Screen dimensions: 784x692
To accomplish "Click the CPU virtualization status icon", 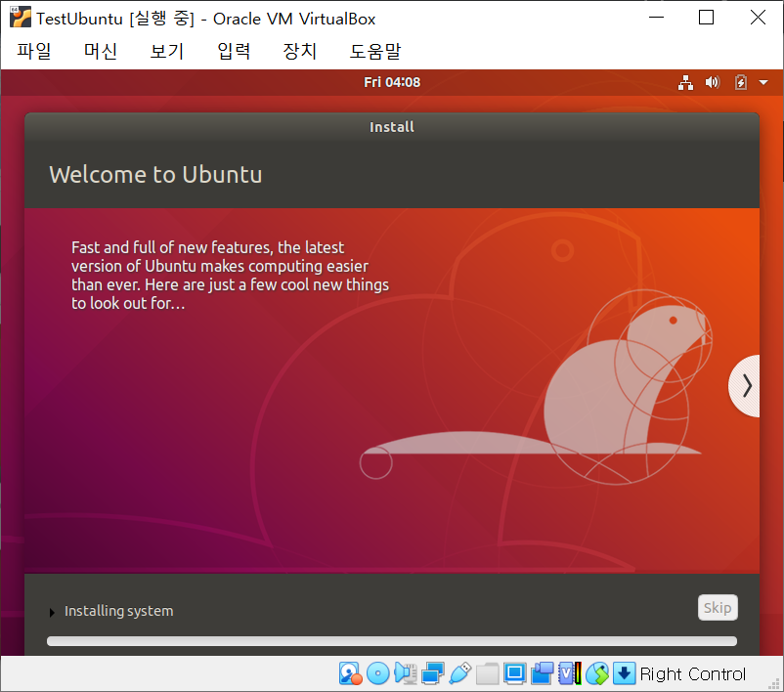I will pyautogui.click(x=570, y=673).
